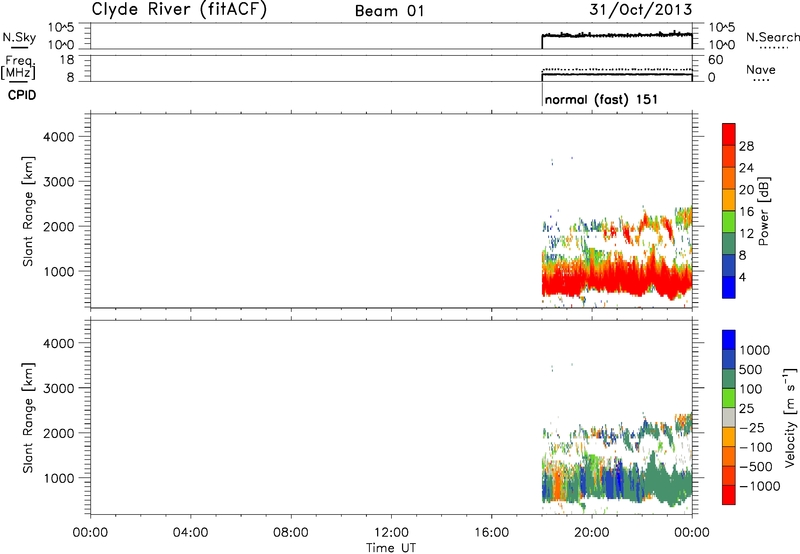Image resolution: width=800 pixels, height=554 pixels.
Task: Click the 'CPID' row label
Action: click(x=22, y=95)
